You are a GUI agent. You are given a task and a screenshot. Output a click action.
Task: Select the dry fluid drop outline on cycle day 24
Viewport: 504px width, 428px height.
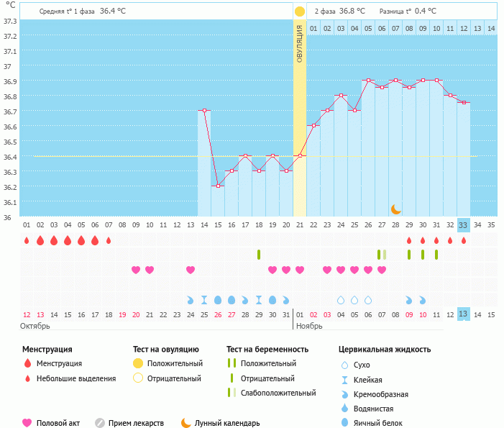pos(341,300)
